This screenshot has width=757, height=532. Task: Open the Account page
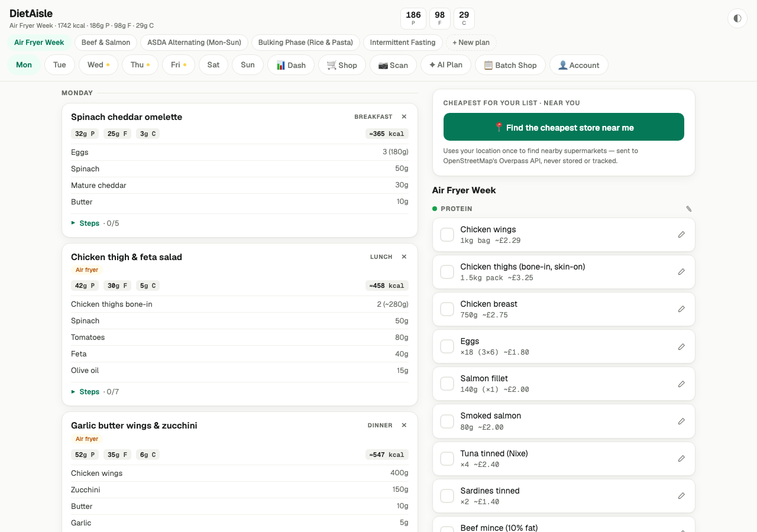click(579, 65)
